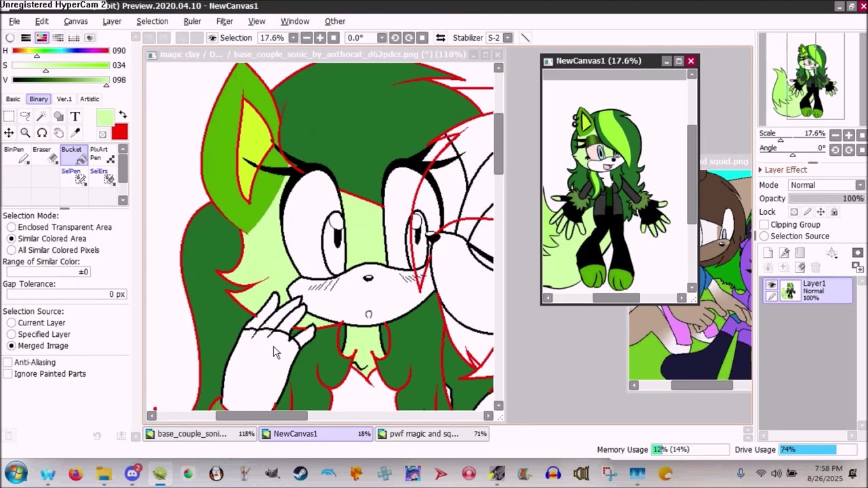Image resolution: width=868 pixels, height=488 pixels.
Task: Delete the selected layer with trash icon
Action: coord(816,268)
